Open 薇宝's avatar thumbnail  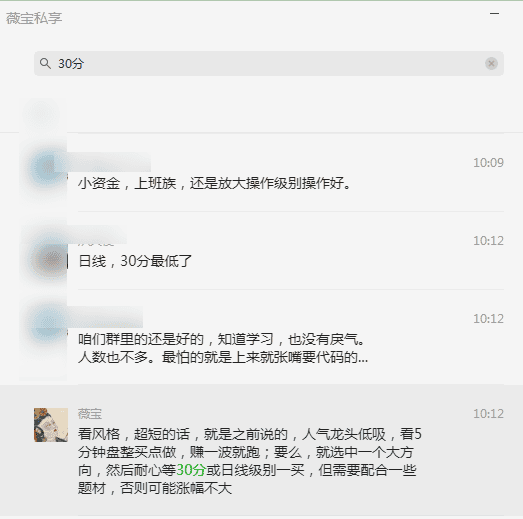(51, 425)
